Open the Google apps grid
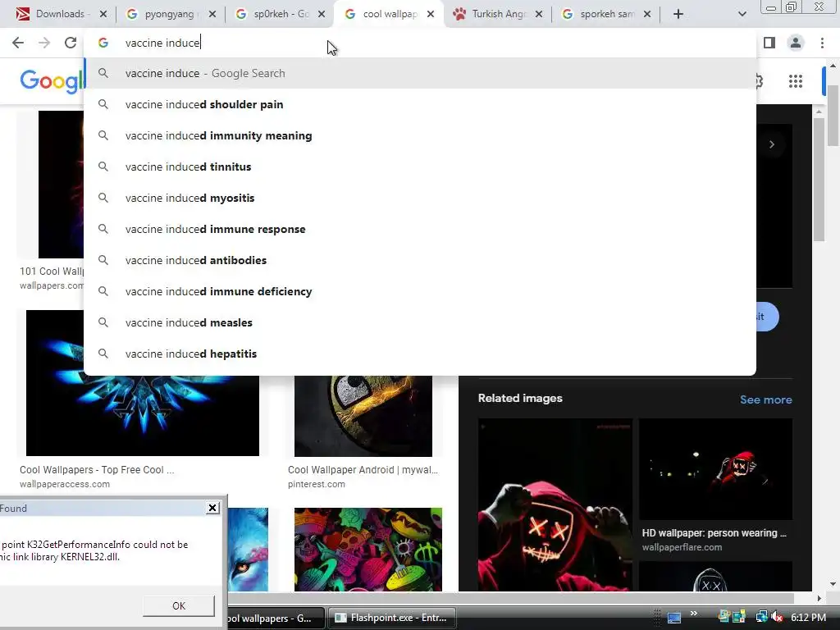 [x=796, y=81]
